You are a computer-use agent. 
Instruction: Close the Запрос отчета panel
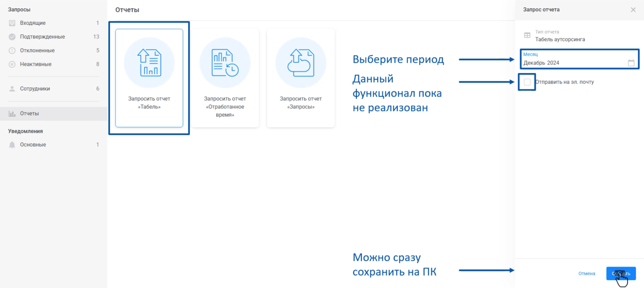[633, 10]
